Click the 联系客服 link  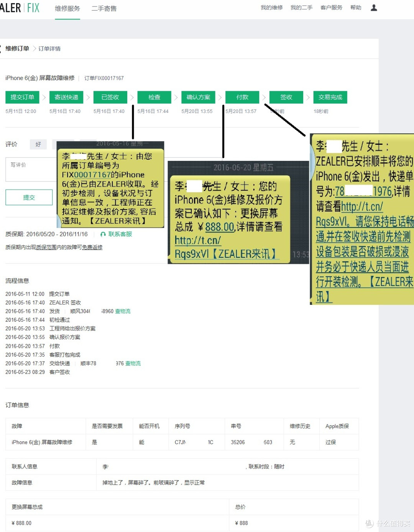120,234
